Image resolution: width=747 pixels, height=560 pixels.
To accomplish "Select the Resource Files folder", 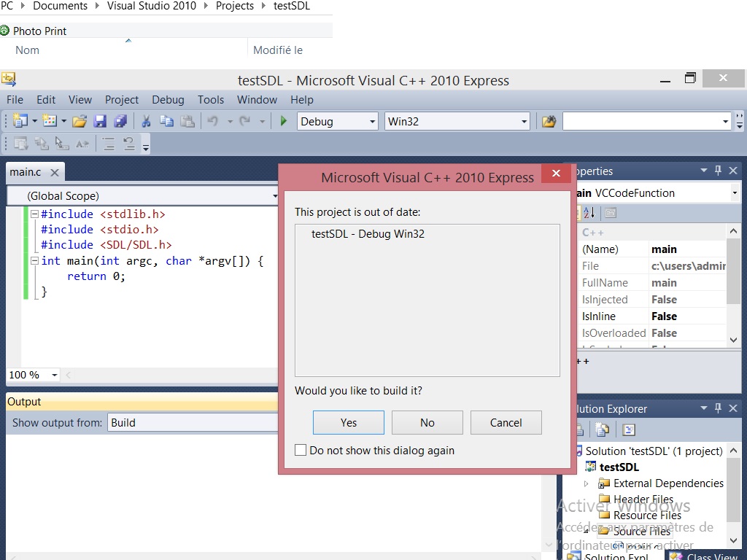I will tap(647, 516).
